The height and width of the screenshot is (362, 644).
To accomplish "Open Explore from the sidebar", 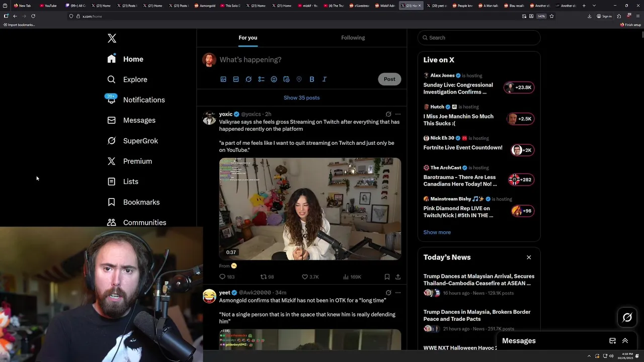I will tap(127, 79).
